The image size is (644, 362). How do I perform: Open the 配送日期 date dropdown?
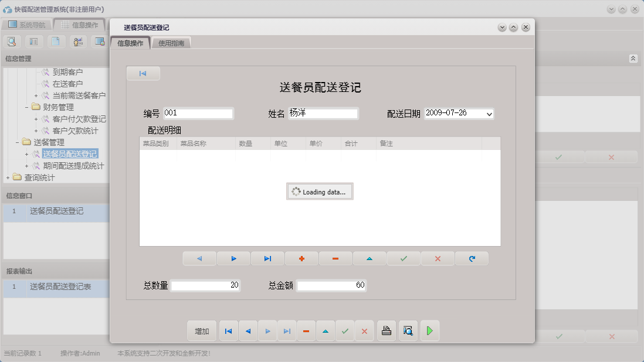[x=489, y=114]
